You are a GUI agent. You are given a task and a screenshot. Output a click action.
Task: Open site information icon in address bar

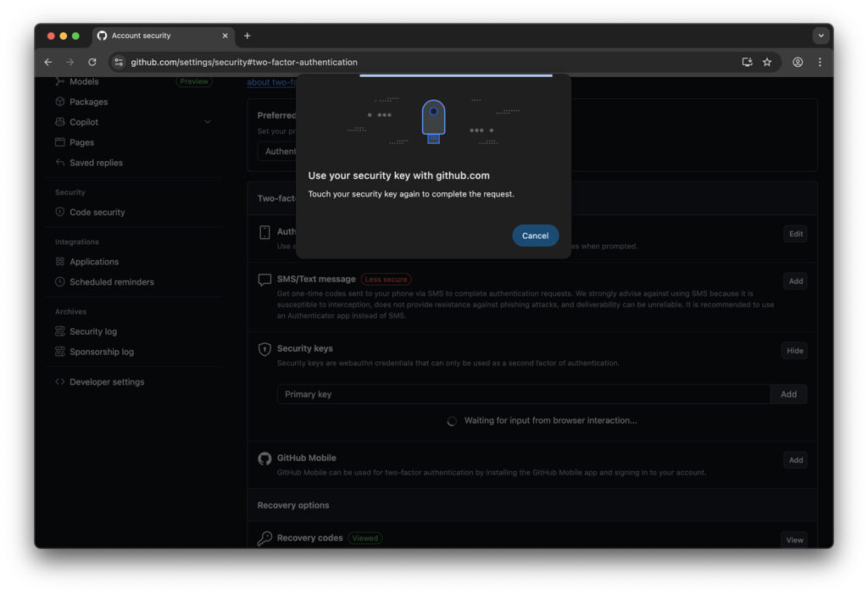click(119, 62)
